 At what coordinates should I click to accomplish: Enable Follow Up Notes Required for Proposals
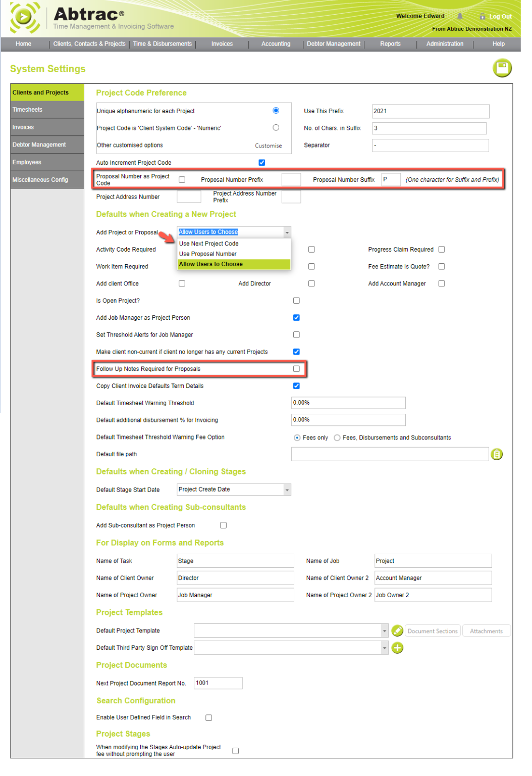pos(296,369)
